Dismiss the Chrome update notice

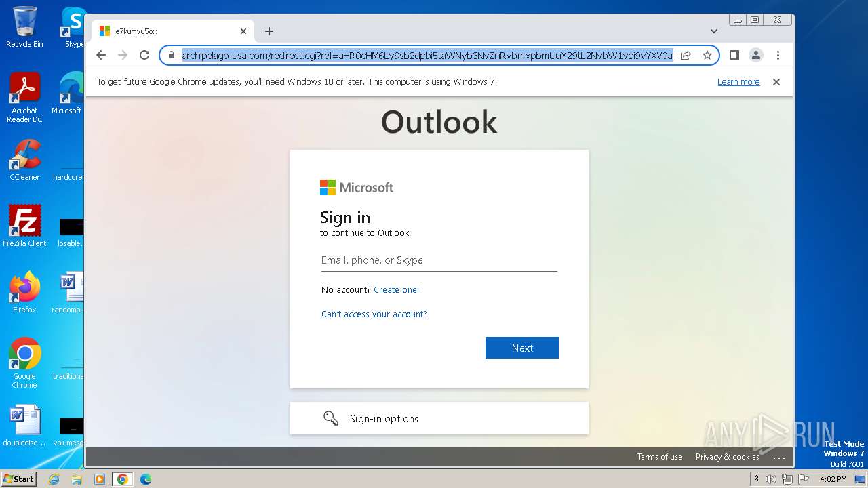[776, 82]
